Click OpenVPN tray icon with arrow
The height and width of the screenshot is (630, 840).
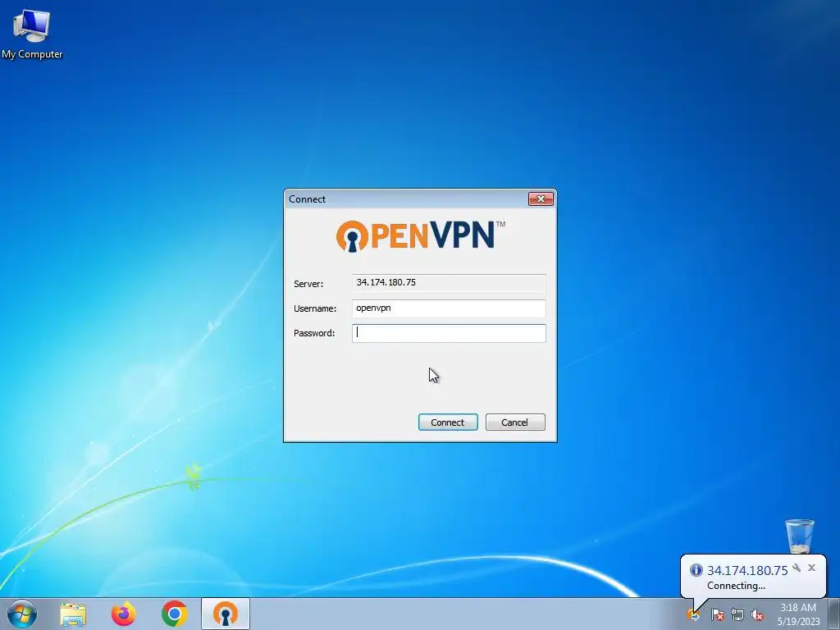pos(693,615)
